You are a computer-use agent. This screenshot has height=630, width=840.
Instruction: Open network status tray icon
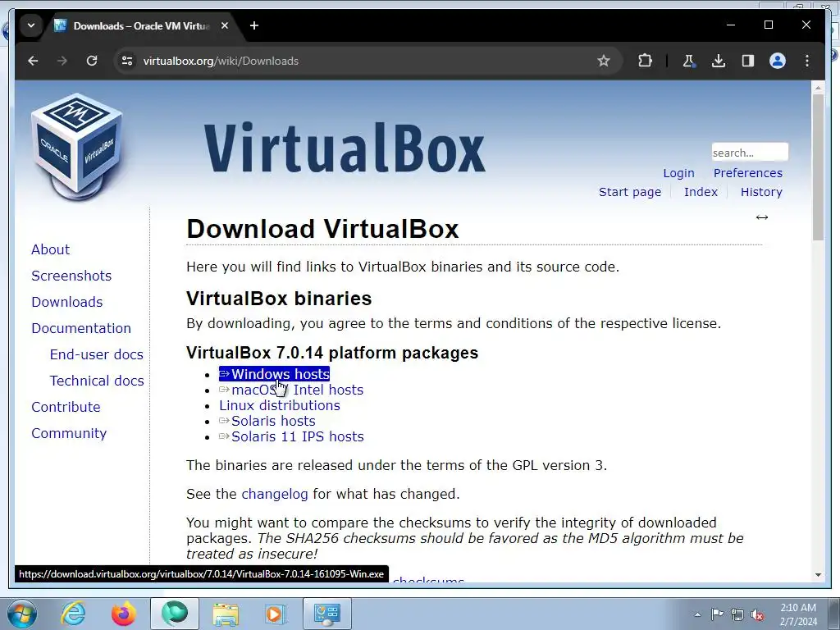click(737, 614)
